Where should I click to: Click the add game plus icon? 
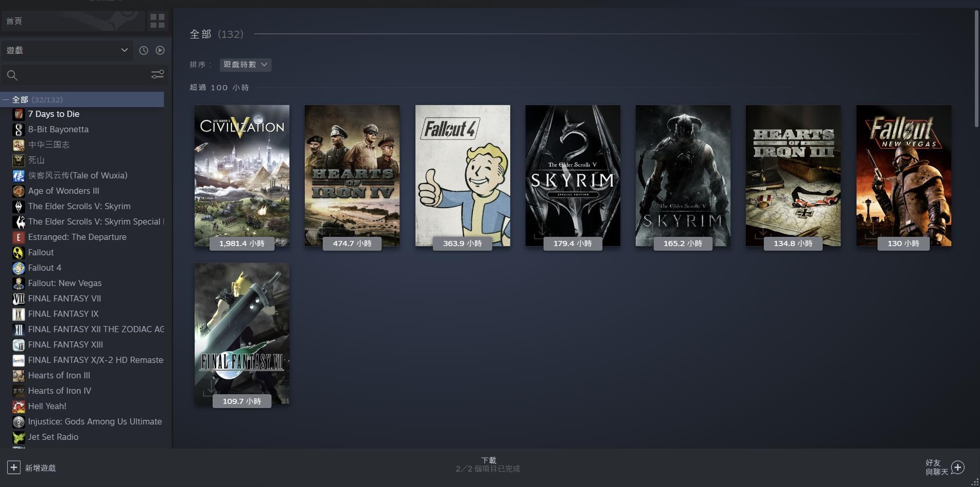coord(14,468)
